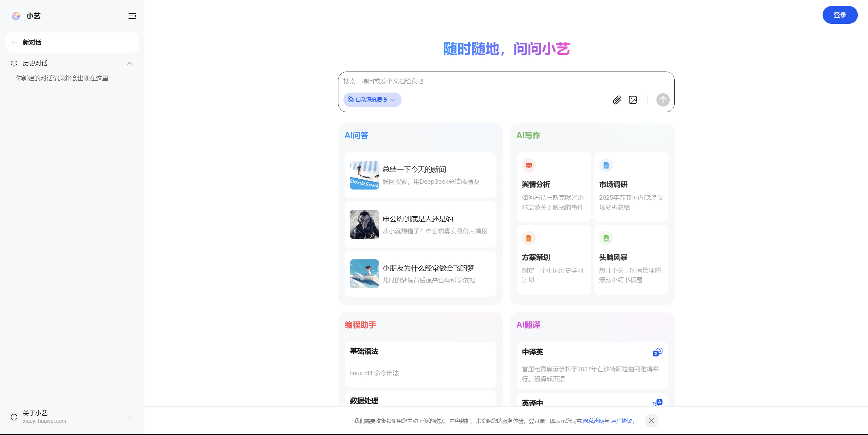This screenshot has height=435, width=868.
Task: Select the 数据处理 programming card
Action: coord(420,399)
